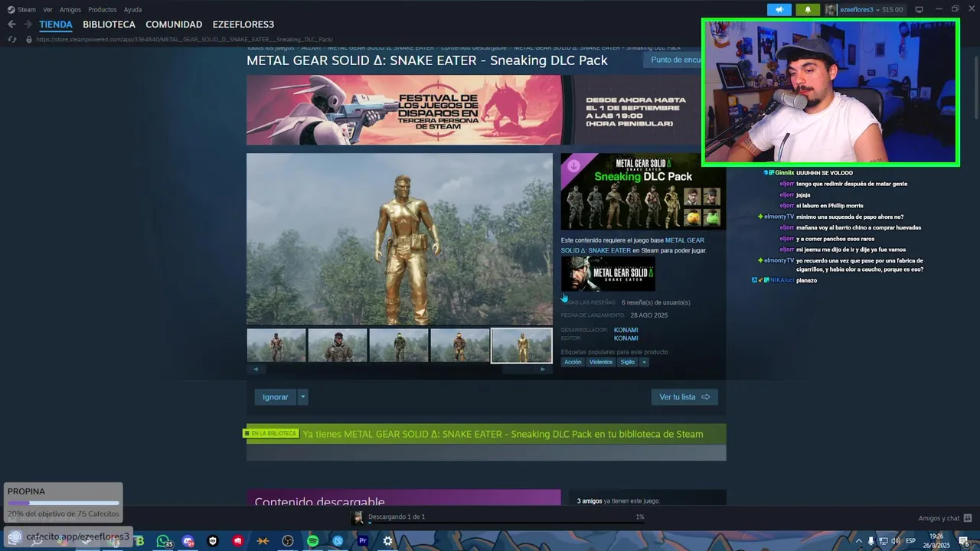Open WhatsApp from the taskbar
The height and width of the screenshot is (551, 980).
(x=163, y=541)
